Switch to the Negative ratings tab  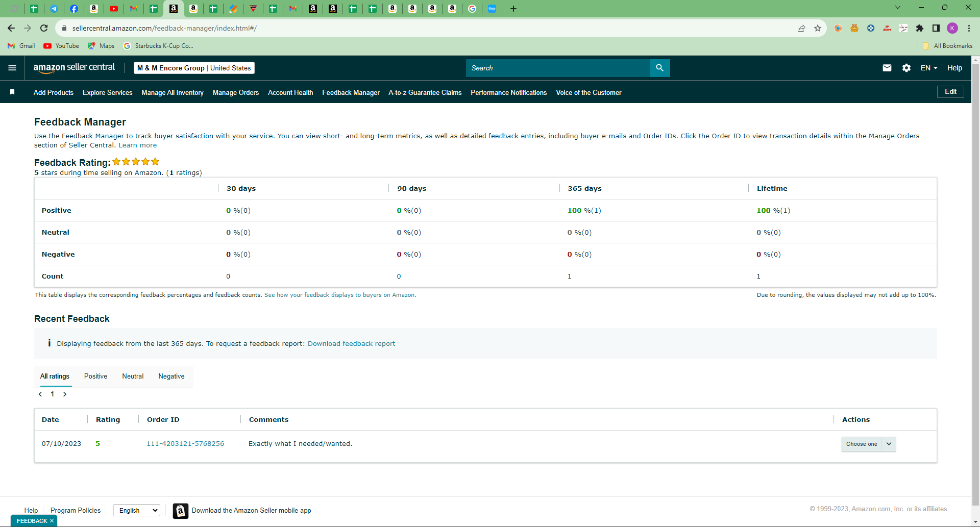pyautogui.click(x=171, y=377)
